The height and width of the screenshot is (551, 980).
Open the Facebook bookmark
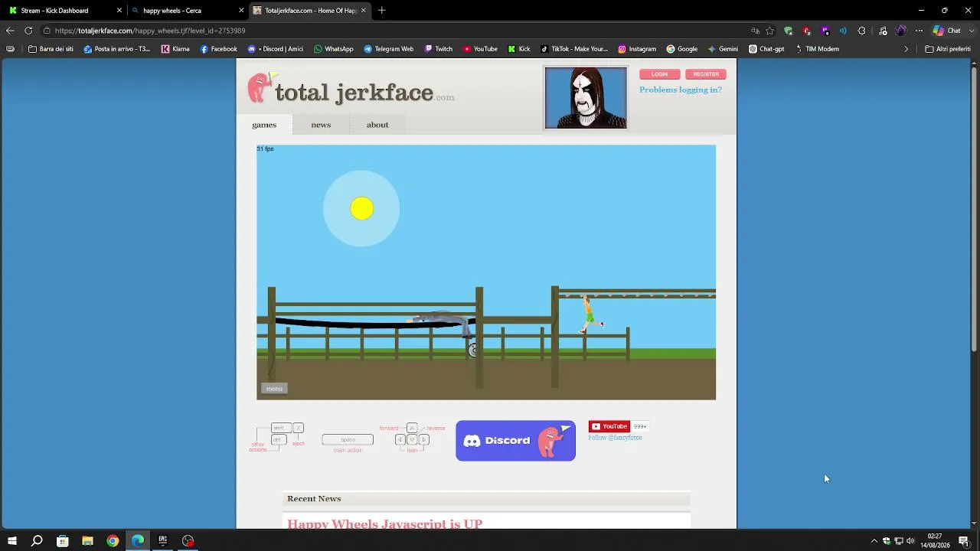pos(219,49)
